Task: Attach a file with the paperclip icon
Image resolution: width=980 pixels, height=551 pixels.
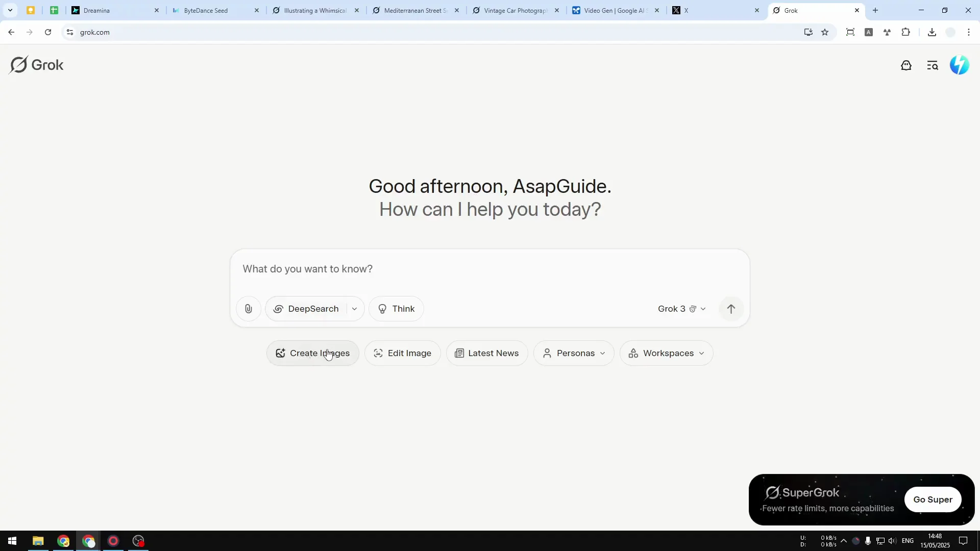Action: click(249, 309)
